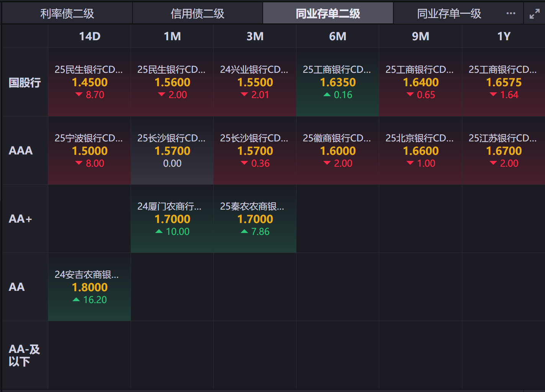Screen dimensions: 545x392
Task: Open 25江苏银行CD cell at 1.6700
Action: (504, 151)
